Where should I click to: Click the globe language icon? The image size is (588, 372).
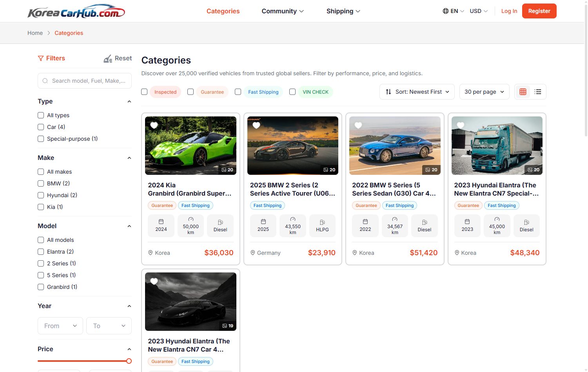pos(446,11)
